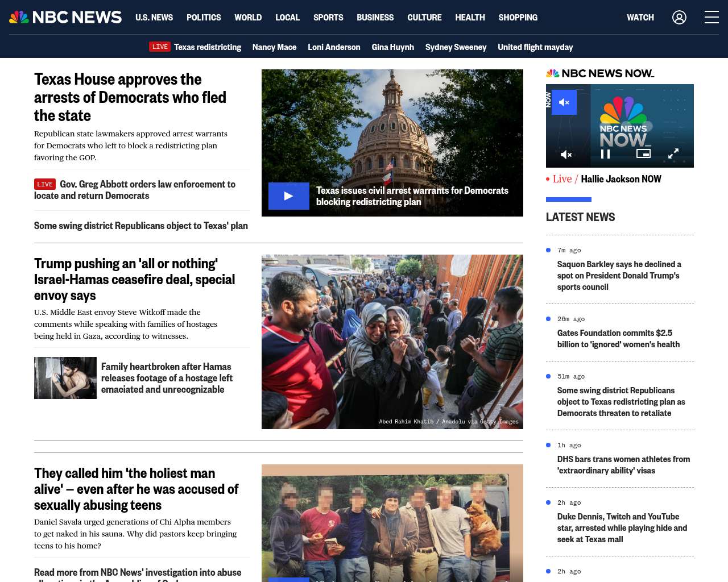The height and width of the screenshot is (582, 728).
Task: Open the Health section
Action: [470, 18]
